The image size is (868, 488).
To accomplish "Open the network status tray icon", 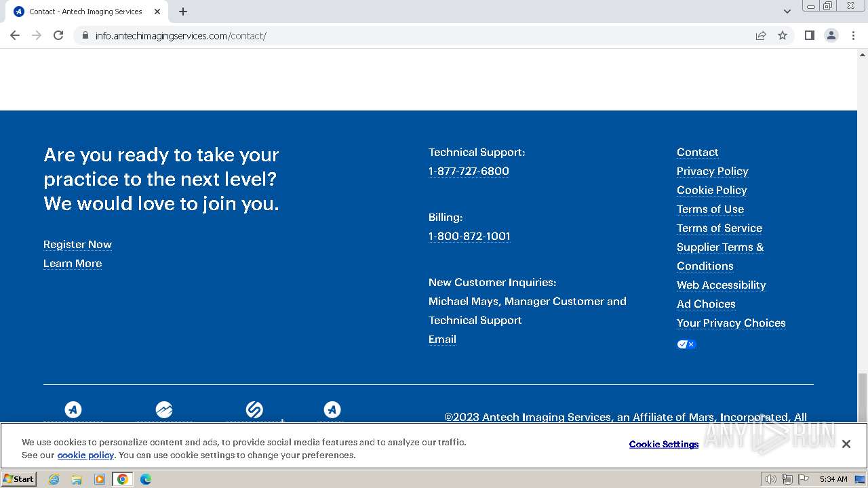I will (787, 479).
